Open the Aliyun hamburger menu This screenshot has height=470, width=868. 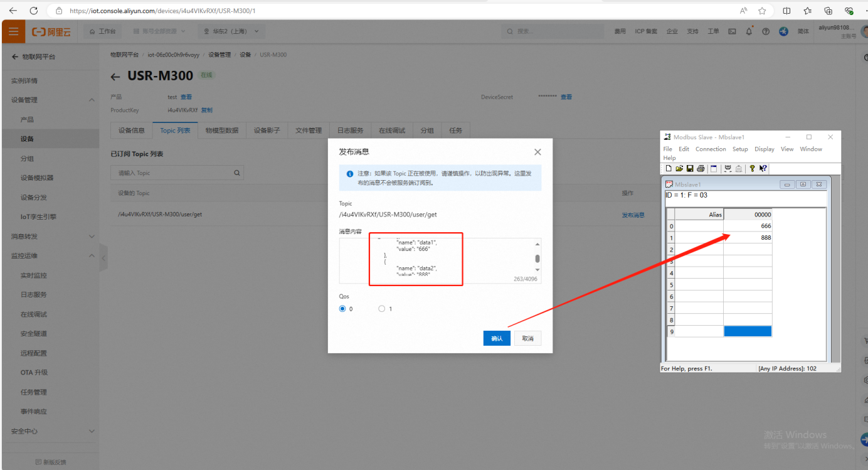pyautogui.click(x=14, y=31)
